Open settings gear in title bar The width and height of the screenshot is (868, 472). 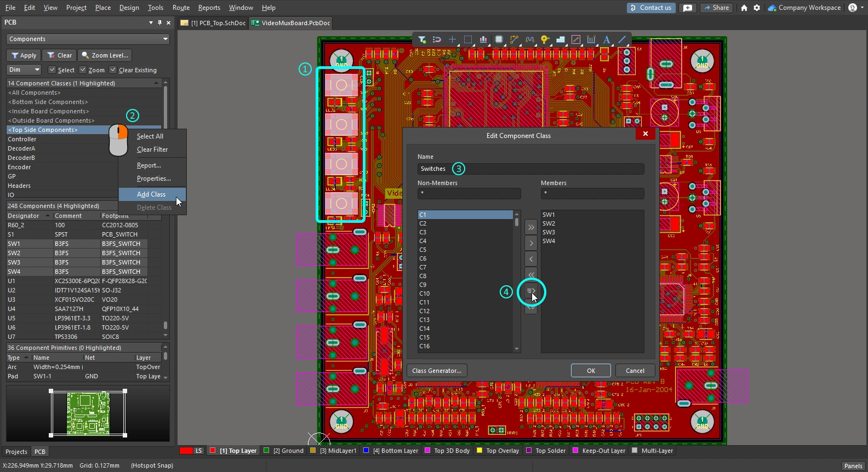tap(757, 8)
